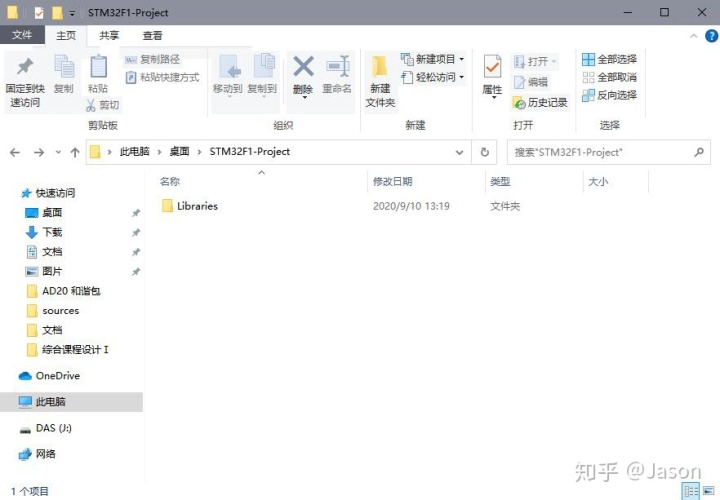Click the Delete (删除) X icon
This screenshot has width=720, height=500.
coord(303,67)
